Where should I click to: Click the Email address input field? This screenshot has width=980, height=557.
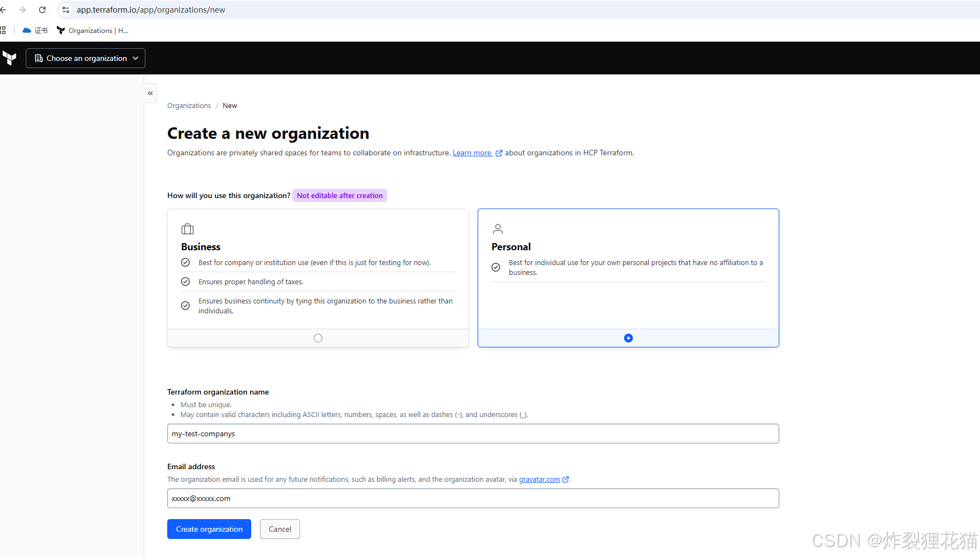click(x=473, y=498)
